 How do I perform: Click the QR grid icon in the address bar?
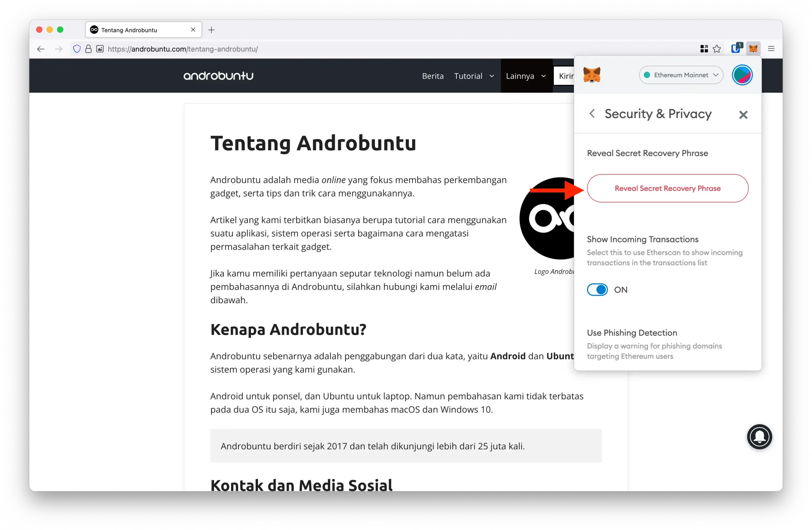coord(704,49)
